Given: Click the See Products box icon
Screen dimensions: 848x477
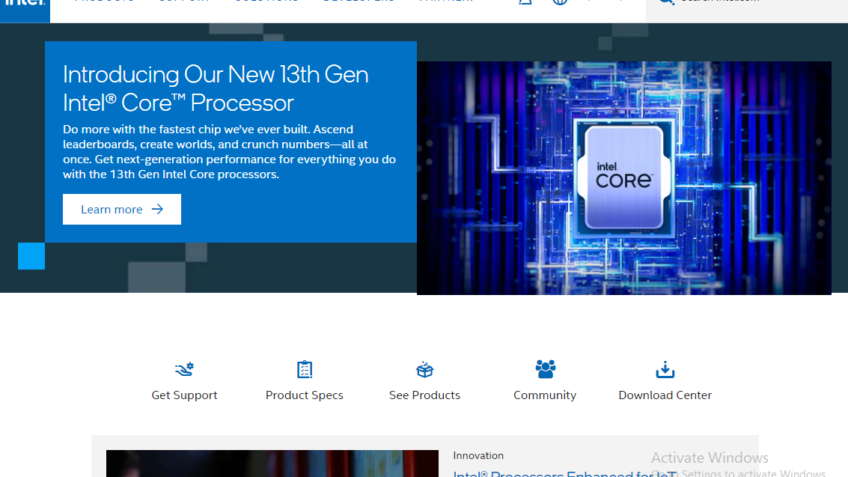Looking at the screenshot, I should (x=425, y=370).
